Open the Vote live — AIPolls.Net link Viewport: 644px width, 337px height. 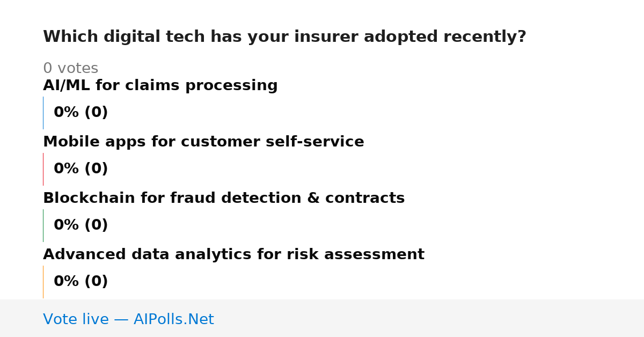point(128,319)
